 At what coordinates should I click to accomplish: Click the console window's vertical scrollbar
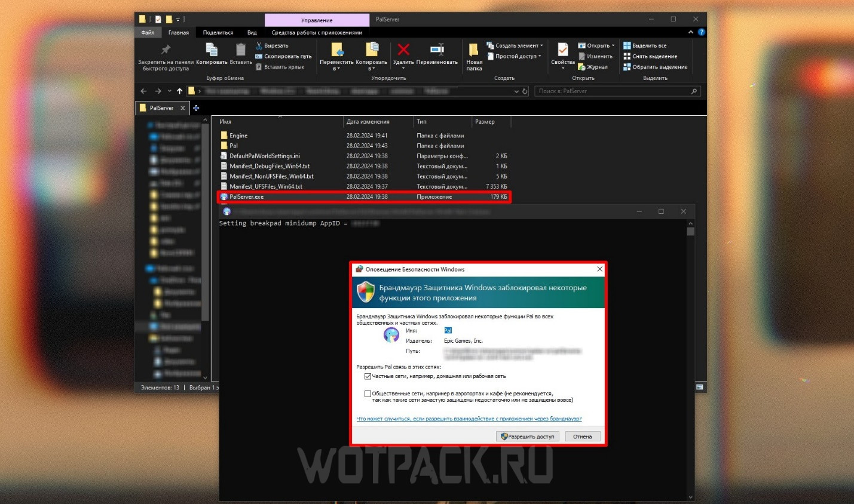[x=690, y=358]
